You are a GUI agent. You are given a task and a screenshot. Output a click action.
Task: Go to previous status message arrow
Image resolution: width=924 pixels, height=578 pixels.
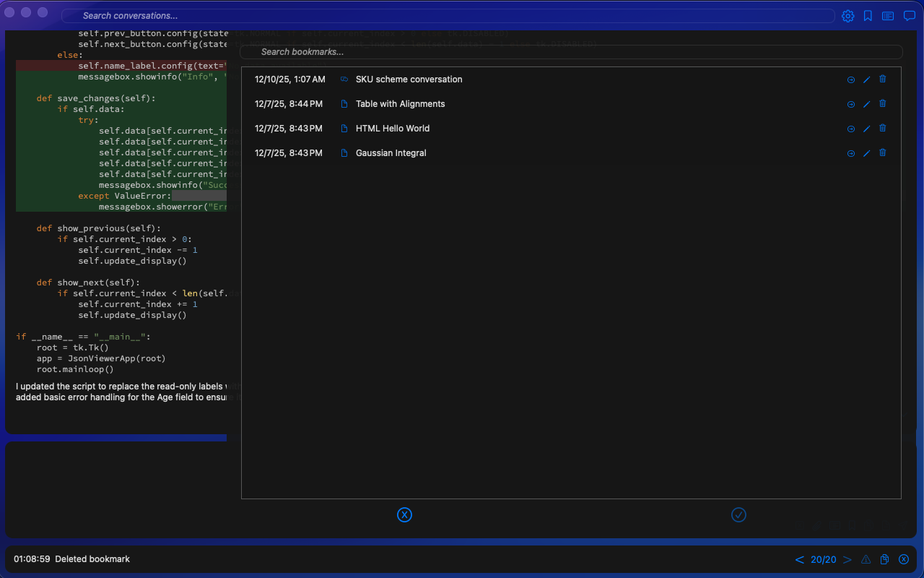[x=799, y=559]
